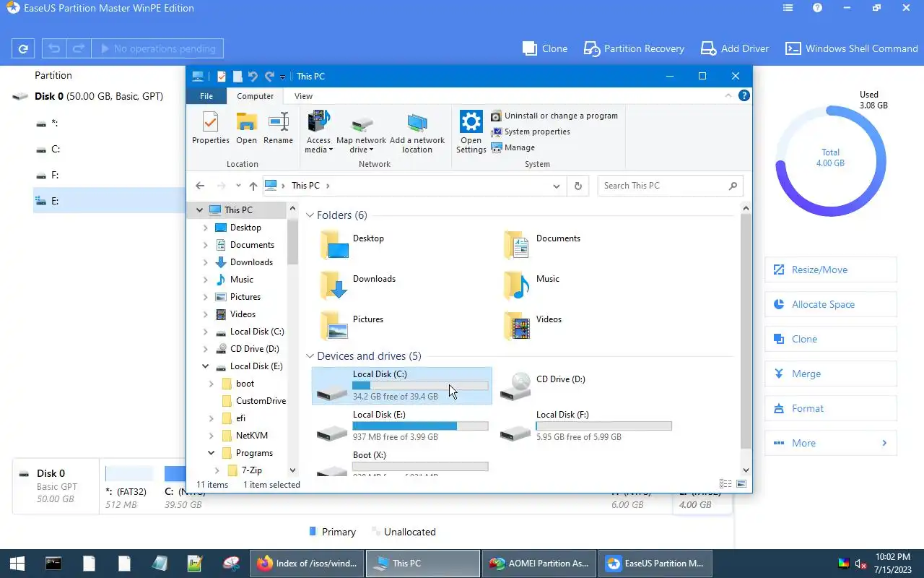The width and height of the screenshot is (924, 578).
Task: Open address bar history dropdown
Action: click(556, 186)
